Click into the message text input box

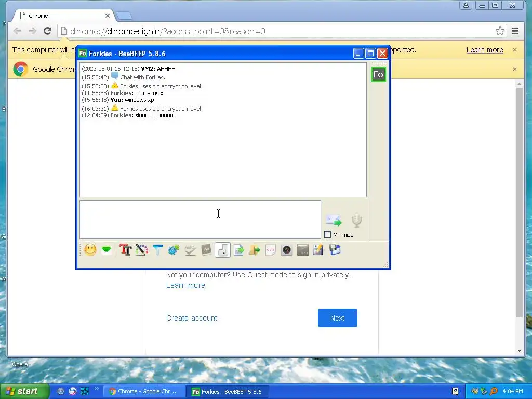click(x=200, y=220)
